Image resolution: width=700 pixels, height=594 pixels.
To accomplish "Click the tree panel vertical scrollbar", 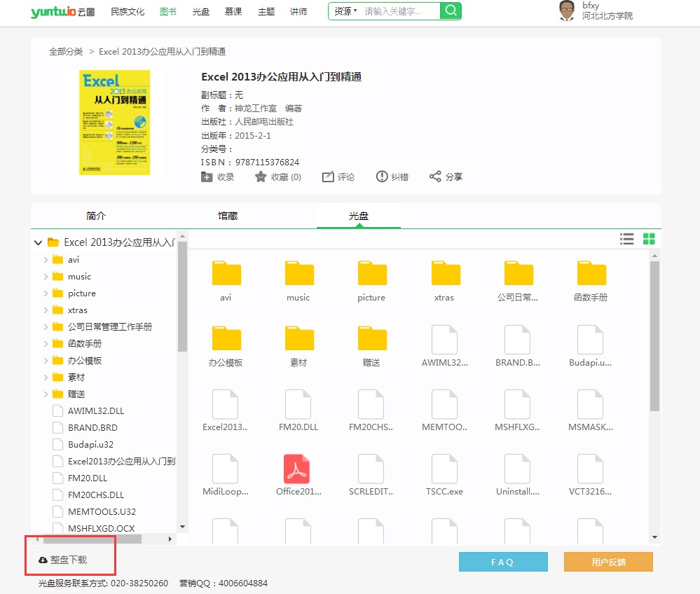I will [182, 296].
